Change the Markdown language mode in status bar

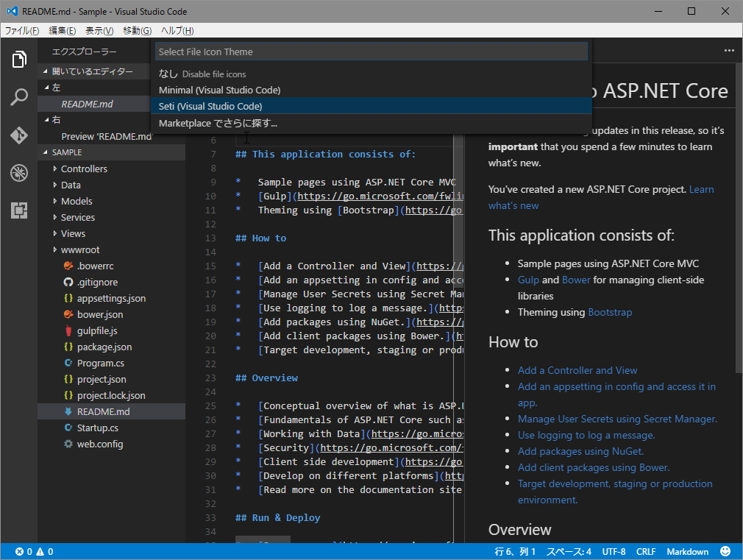click(687, 551)
